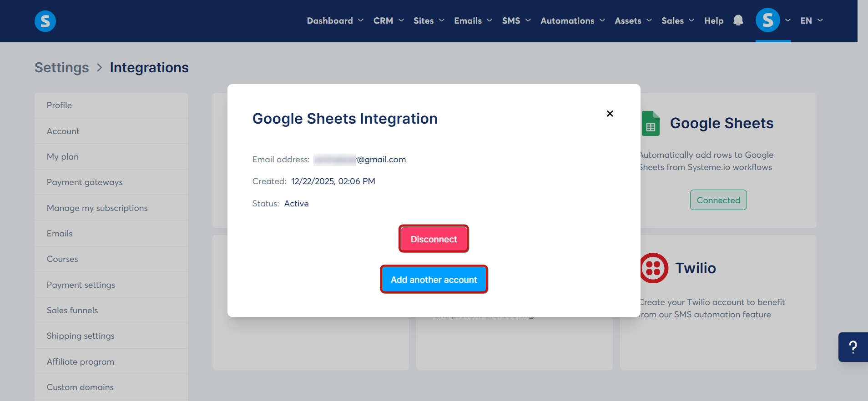Open Emails in settings sidebar
The image size is (868, 401).
pyautogui.click(x=111, y=233)
